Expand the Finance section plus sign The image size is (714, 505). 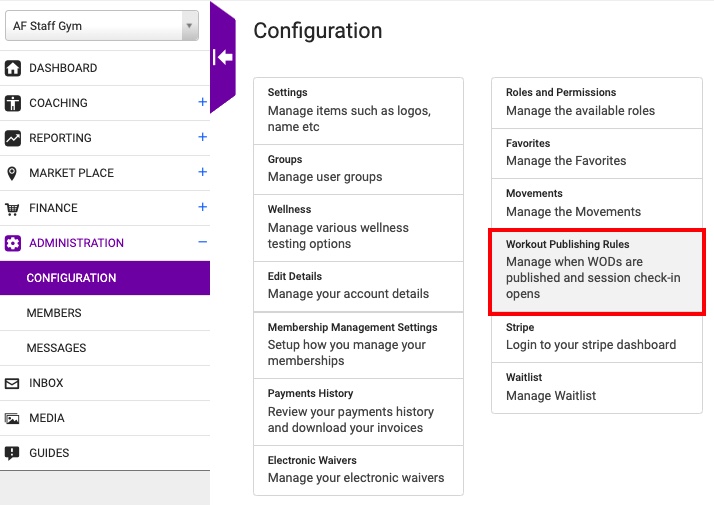pos(203,207)
